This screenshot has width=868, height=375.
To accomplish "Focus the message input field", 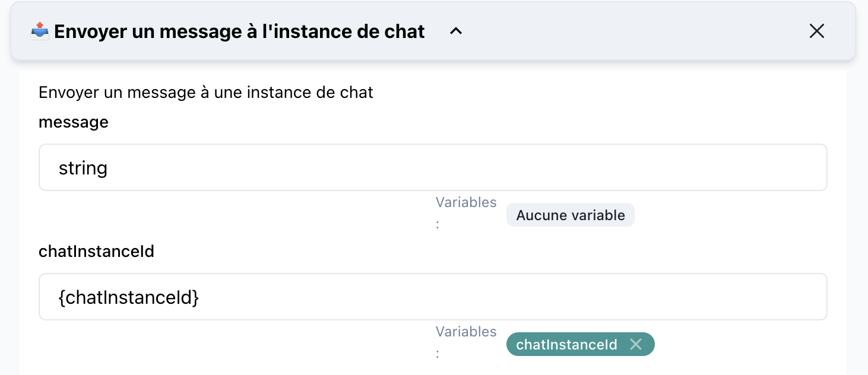I will [x=433, y=167].
